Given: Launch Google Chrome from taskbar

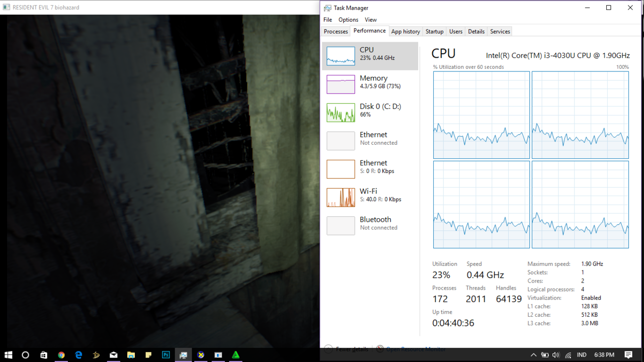Looking at the screenshot, I should (x=61, y=355).
